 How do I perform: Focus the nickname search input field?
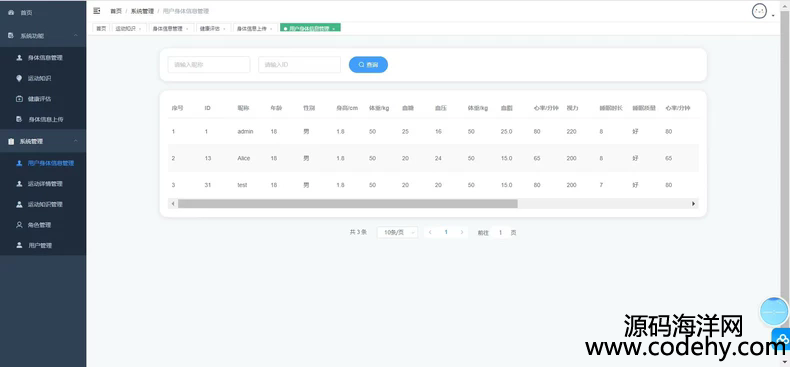pyautogui.click(x=209, y=65)
